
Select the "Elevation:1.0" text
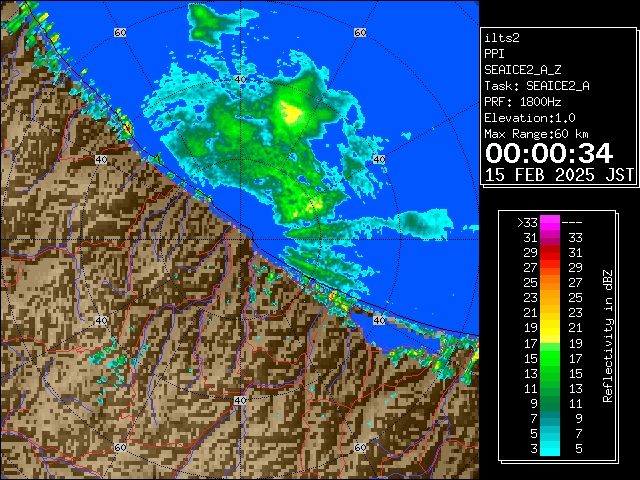530,118
